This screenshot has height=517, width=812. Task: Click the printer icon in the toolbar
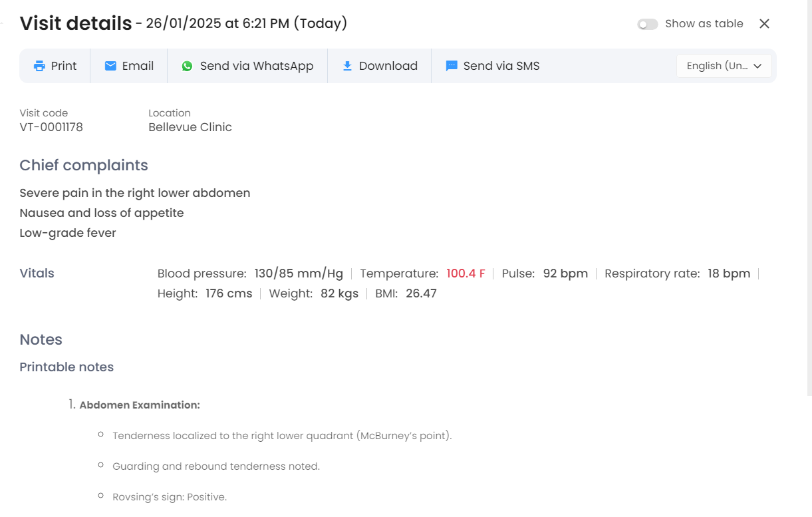(40, 66)
